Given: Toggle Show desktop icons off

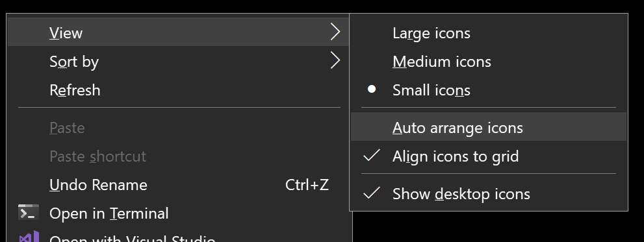Looking at the screenshot, I should coord(488,193).
